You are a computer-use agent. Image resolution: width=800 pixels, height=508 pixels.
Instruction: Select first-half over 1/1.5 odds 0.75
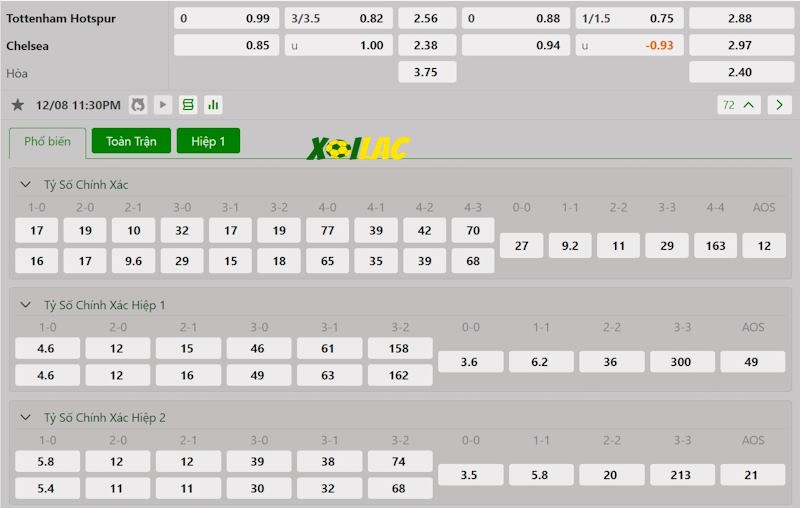[630, 18]
